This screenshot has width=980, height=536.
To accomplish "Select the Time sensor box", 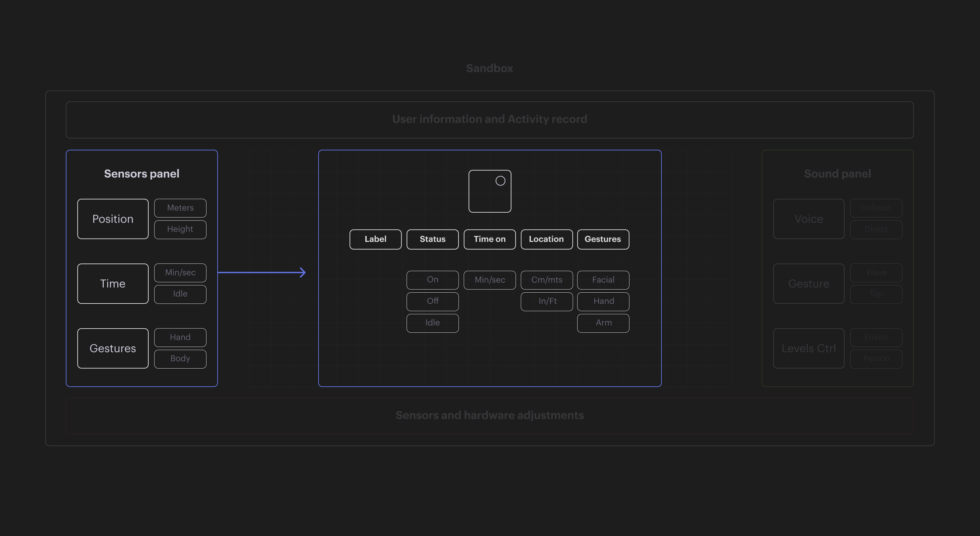I will (113, 284).
